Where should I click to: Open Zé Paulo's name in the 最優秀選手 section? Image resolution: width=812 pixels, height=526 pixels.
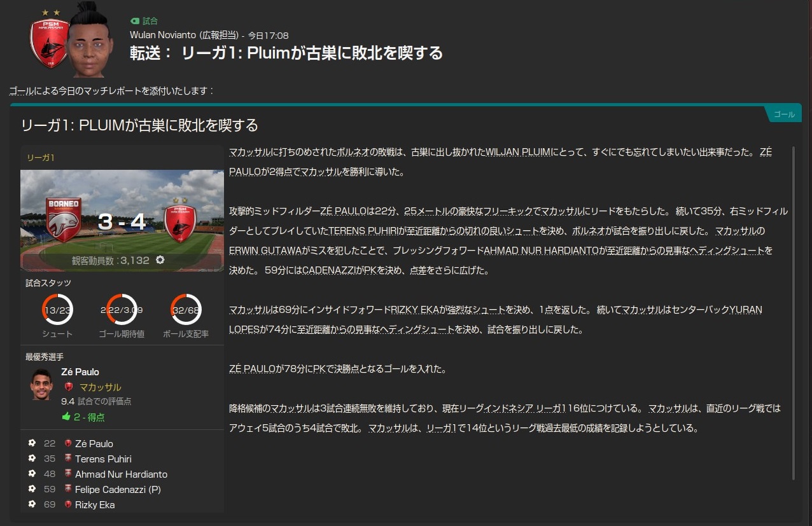coord(80,372)
